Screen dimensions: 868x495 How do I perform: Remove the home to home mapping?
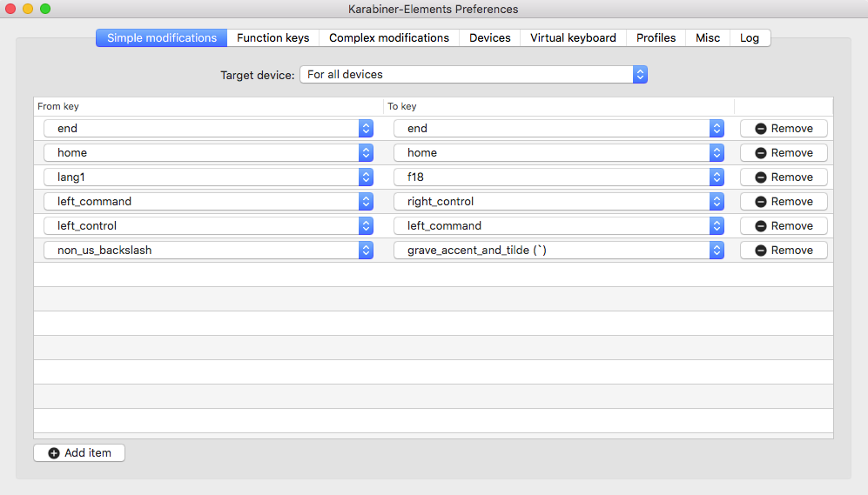point(784,152)
